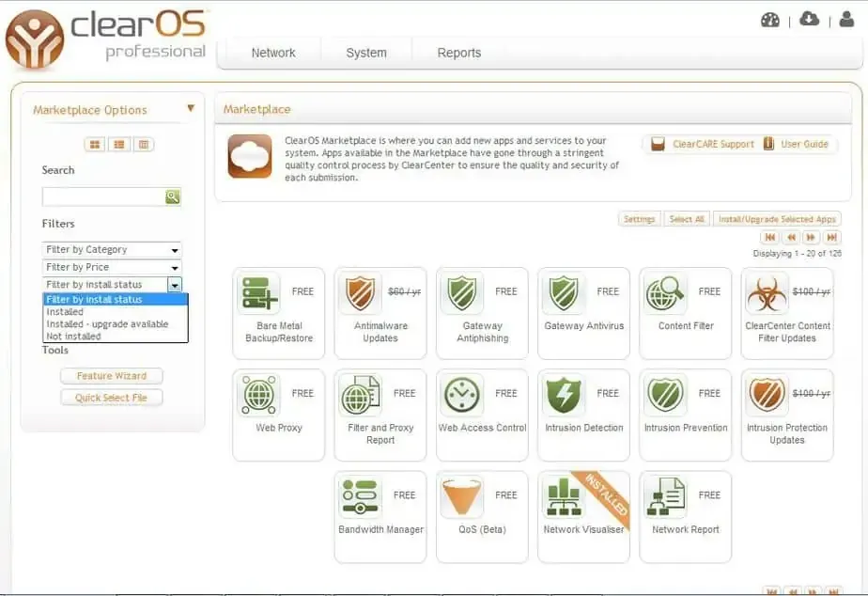
Task: Switch to the tile grid view
Action: click(x=95, y=145)
